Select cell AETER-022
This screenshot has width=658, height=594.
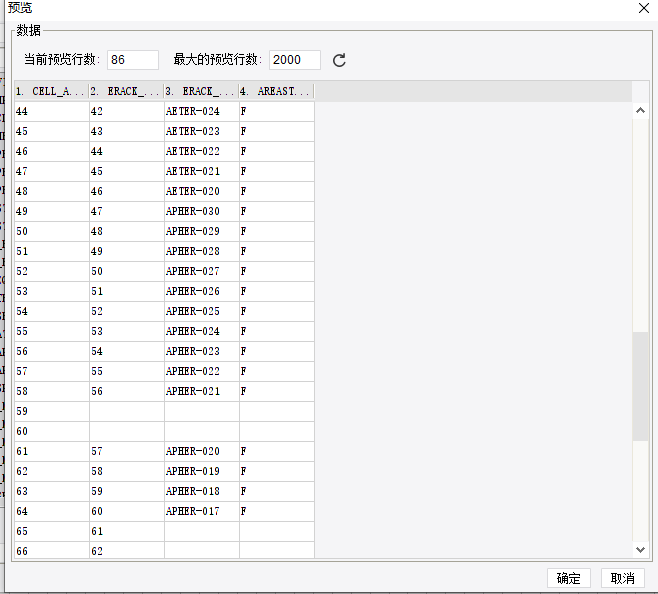[201, 151]
